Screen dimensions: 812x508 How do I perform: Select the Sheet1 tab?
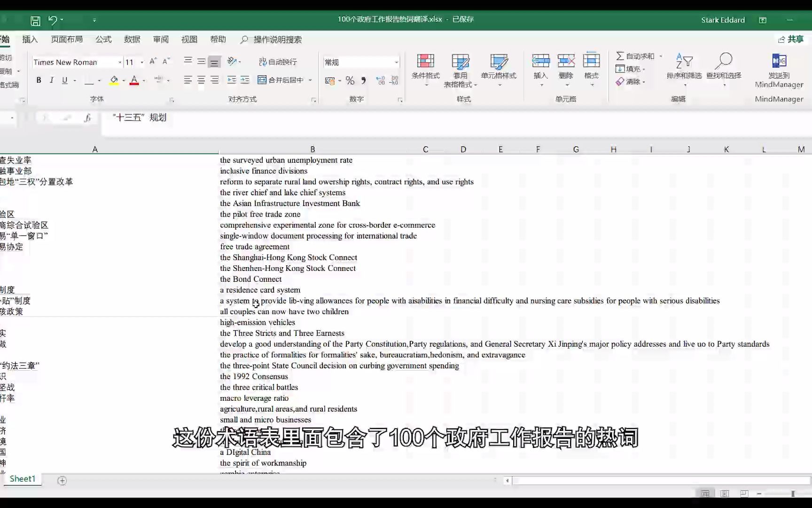click(x=23, y=479)
